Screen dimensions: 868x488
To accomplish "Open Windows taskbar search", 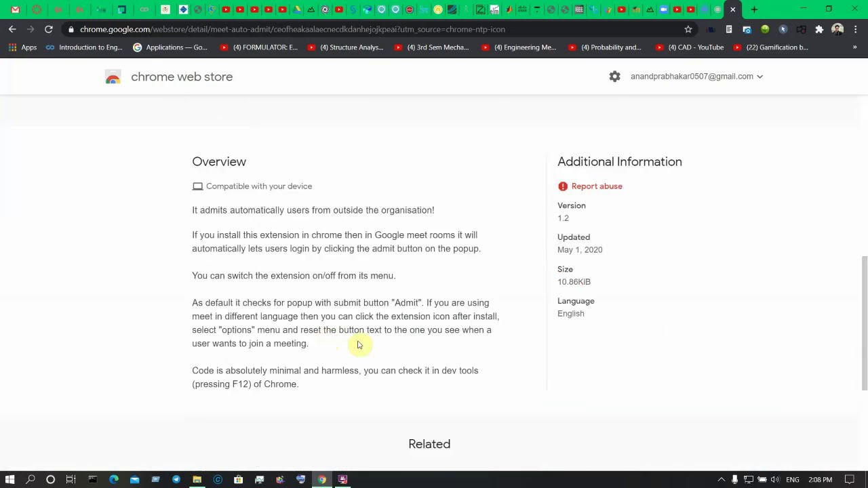I will (31, 479).
